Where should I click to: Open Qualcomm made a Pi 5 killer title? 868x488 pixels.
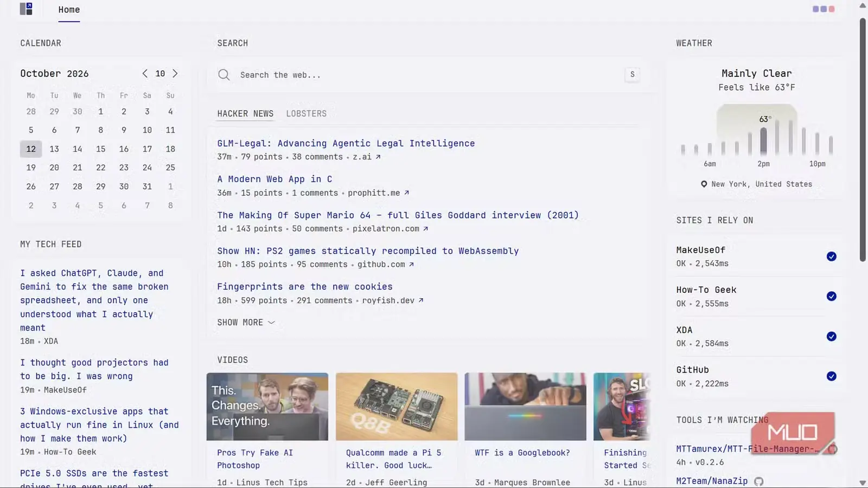pyautogui.click(x=393, y=459)
